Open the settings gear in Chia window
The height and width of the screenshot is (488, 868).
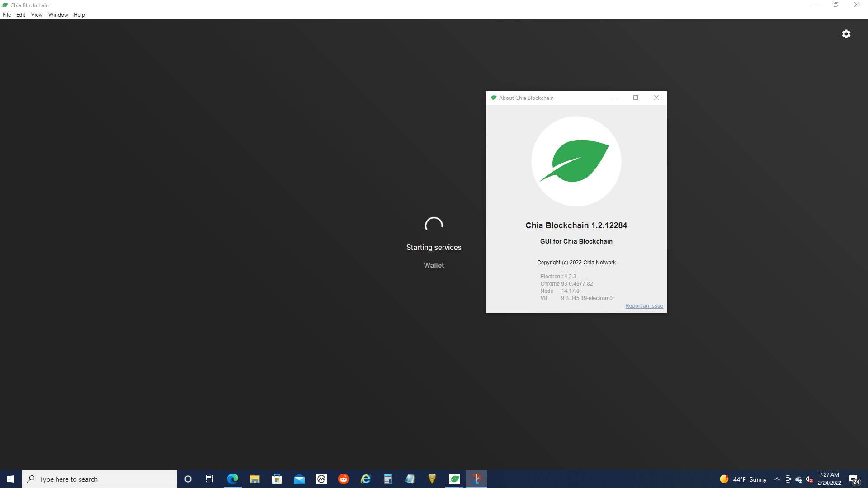click(846, 34)
